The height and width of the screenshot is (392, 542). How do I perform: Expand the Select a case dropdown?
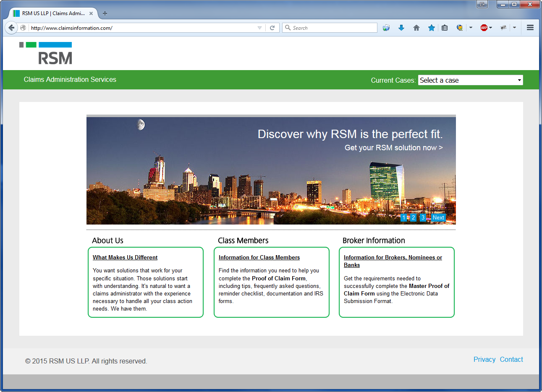[x=471, y=80]
